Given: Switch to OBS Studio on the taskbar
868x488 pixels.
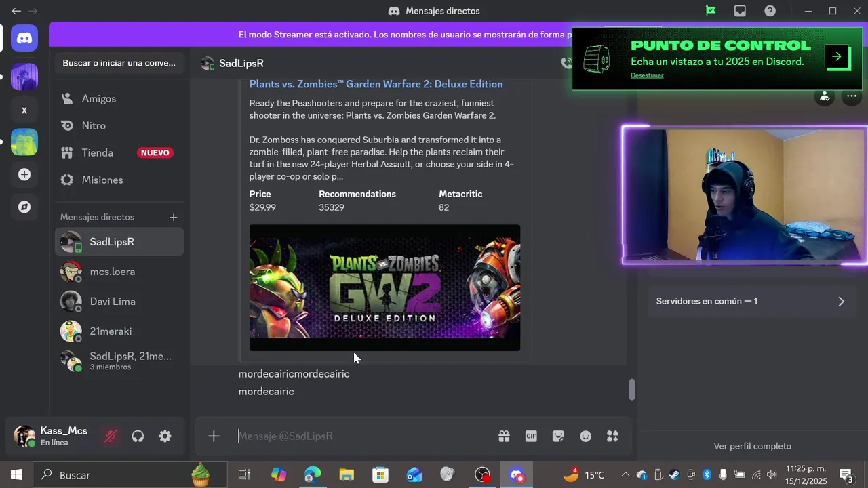Looking at the screenshot, I should pyautogui.click(x=482, y=474).
